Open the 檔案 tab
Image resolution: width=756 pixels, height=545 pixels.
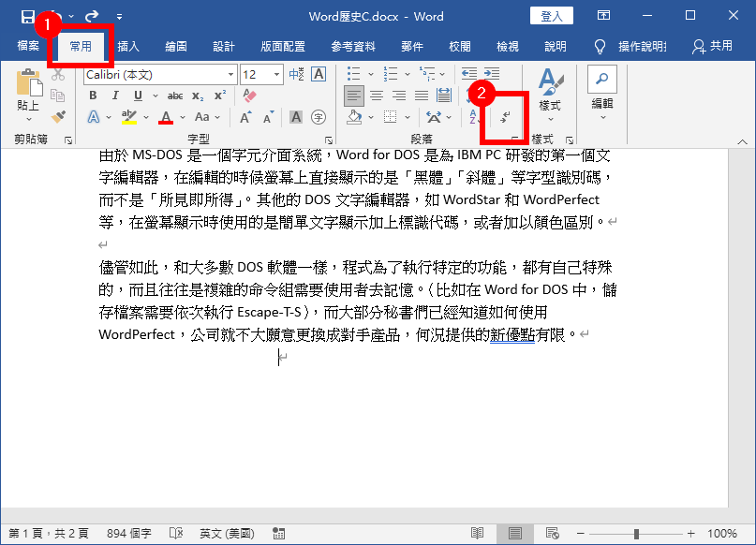pyautogui.click(x=28, y=46)
